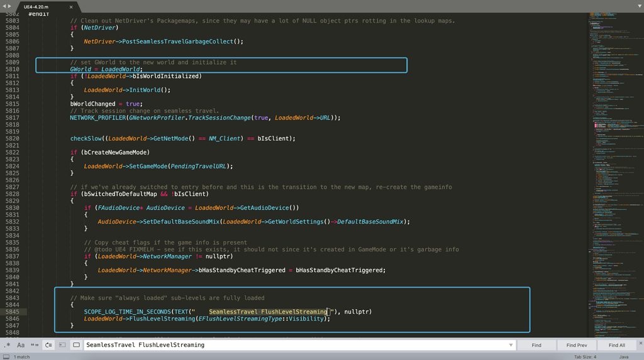The image size is (644, 360).
Task: Click the checkSlow statement
Action: click(182, 138)
